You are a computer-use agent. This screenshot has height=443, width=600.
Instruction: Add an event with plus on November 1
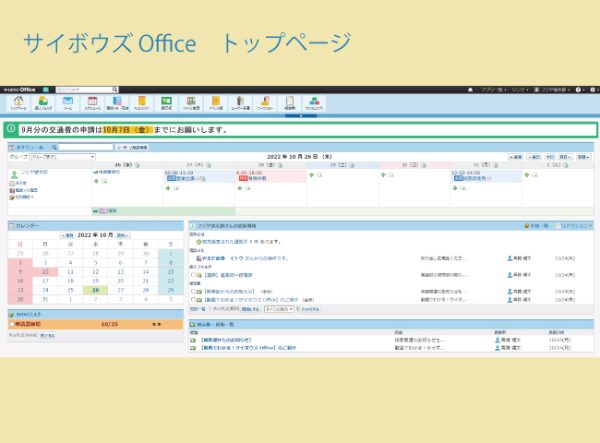(x=527, y=175)
